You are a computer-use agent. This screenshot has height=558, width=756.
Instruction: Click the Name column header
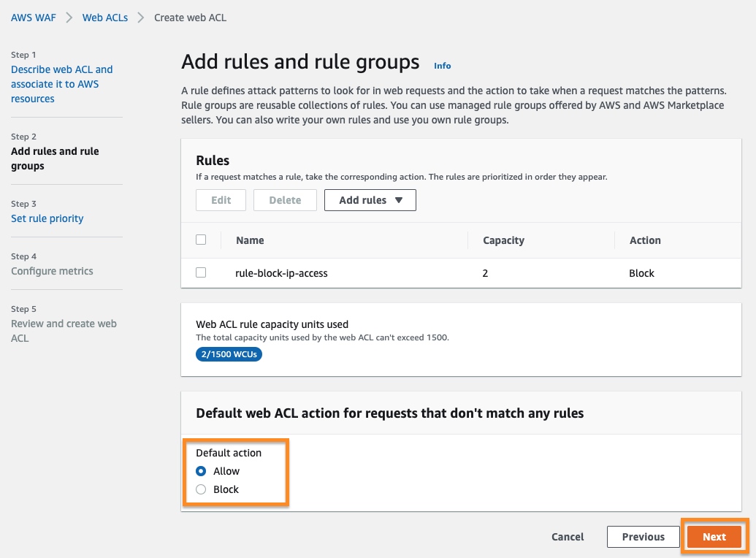(250, 240)
